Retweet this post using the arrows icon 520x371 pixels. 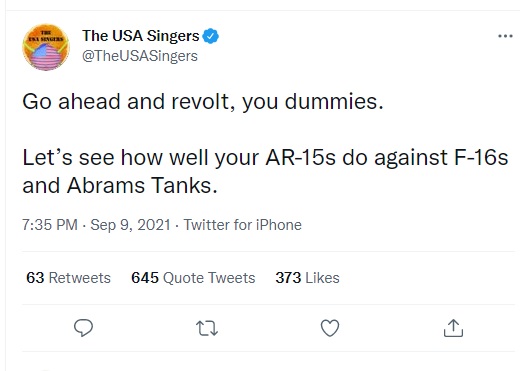207,328
